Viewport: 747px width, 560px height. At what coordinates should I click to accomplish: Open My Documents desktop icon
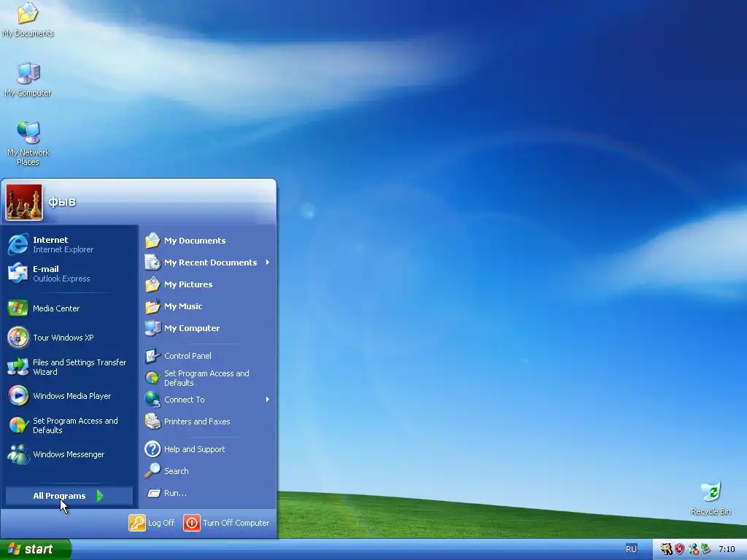click(28, 13)
